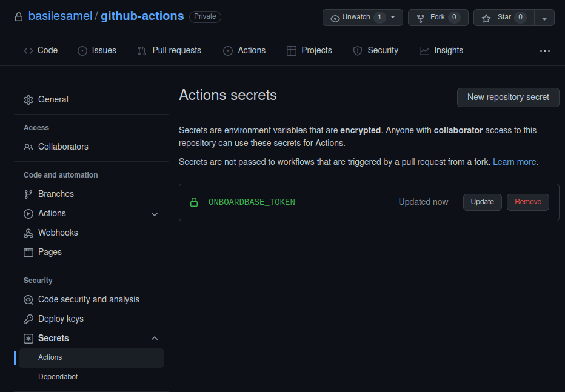This screenshot has width=565, height=392.
Task: Click the Issues tab circle icon
Action: 82,51
